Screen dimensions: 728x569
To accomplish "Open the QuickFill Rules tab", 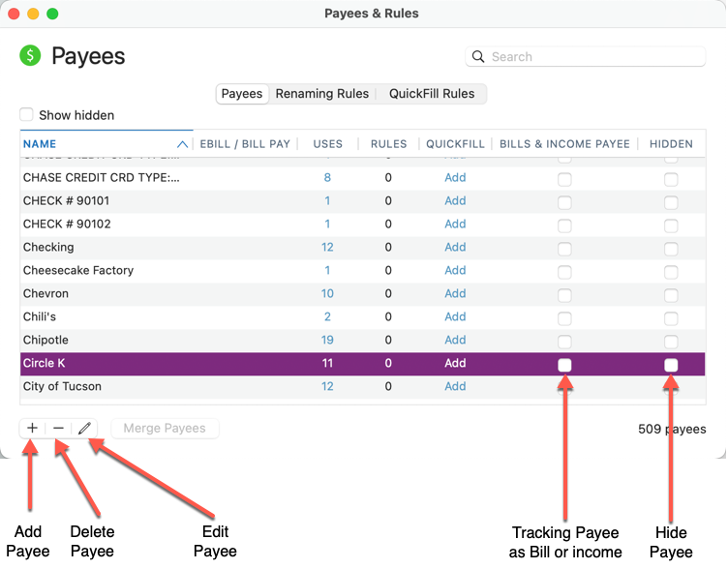I will 432,94.
